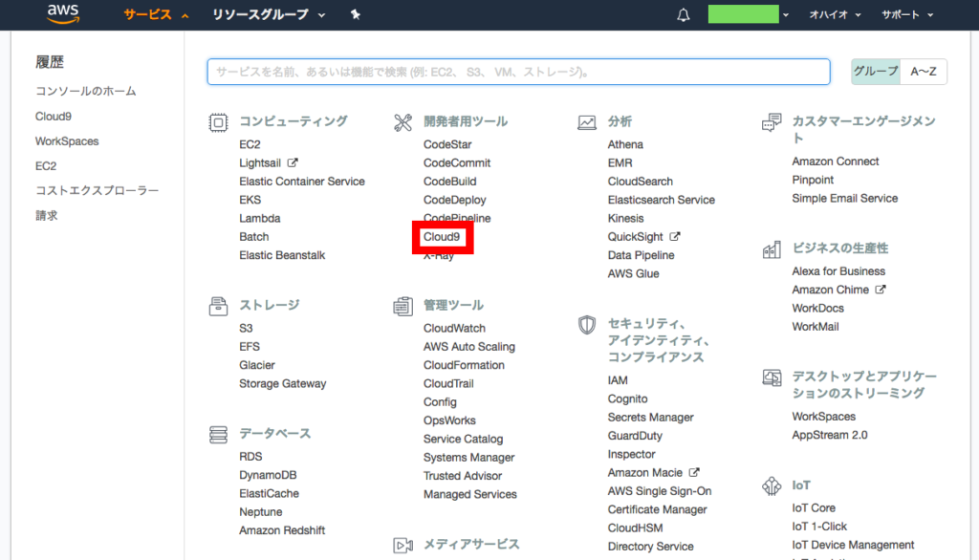Open the CloudWatch service
The height and width of the screenshot is (560, 979).
point(454,329)
